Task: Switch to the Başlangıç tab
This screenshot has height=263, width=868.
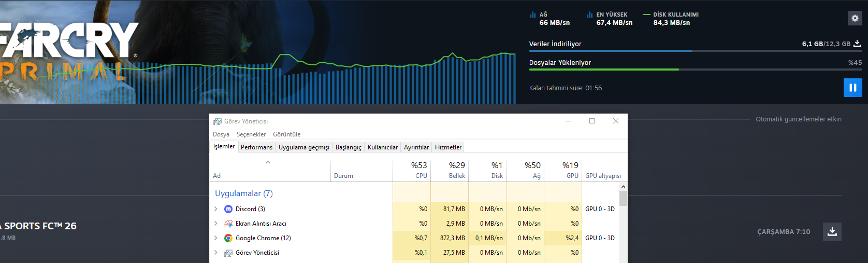Action: pyautogui.click(x=349, y=147)
